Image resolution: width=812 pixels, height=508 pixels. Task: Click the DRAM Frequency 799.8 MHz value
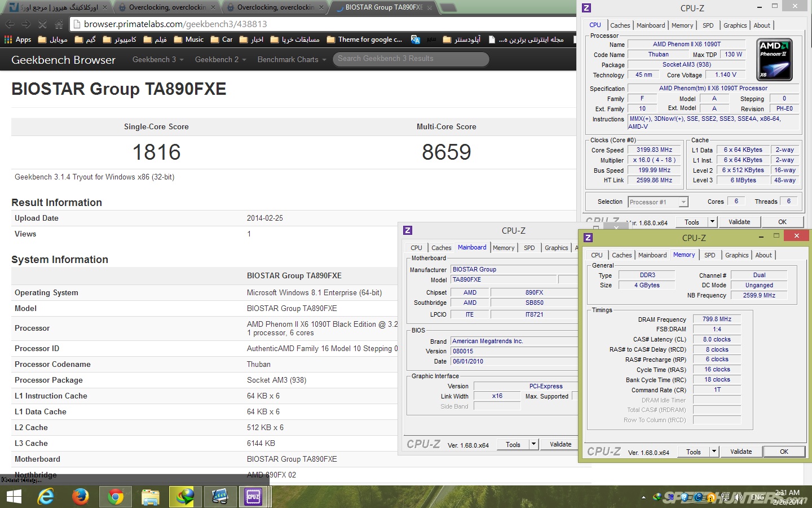[x=717, y=319]
